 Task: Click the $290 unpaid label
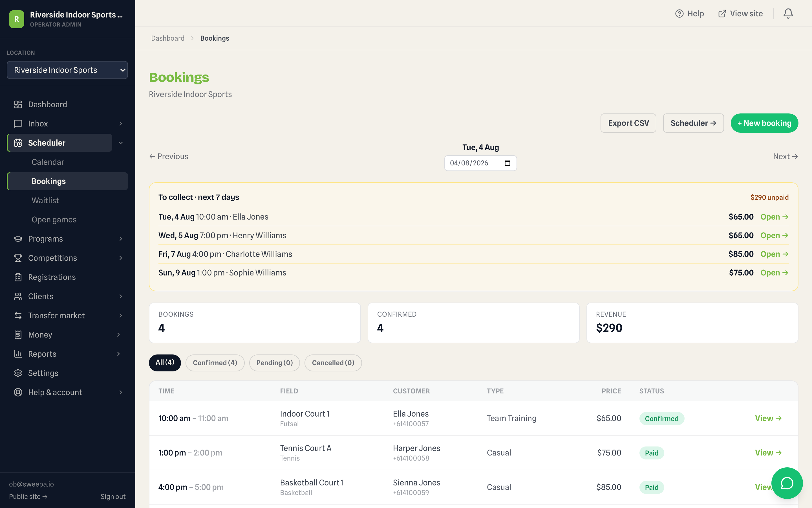[x=769, y=197]
